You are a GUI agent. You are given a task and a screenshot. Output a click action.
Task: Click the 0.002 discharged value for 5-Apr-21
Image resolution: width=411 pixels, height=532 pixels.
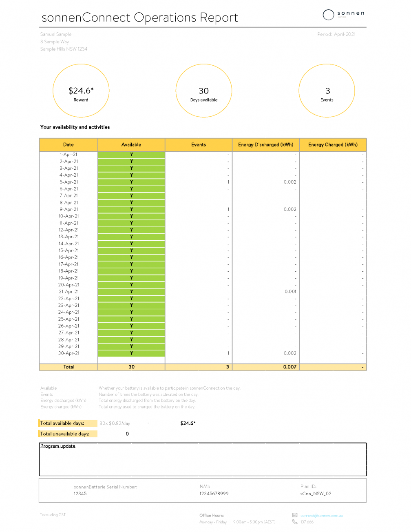coord(290,182)
